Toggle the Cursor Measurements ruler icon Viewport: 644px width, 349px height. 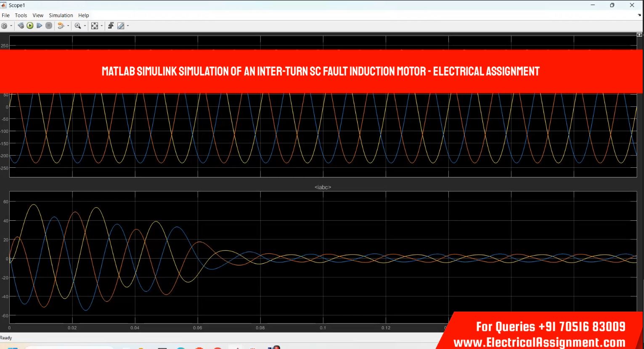click(x=121, y=26)
